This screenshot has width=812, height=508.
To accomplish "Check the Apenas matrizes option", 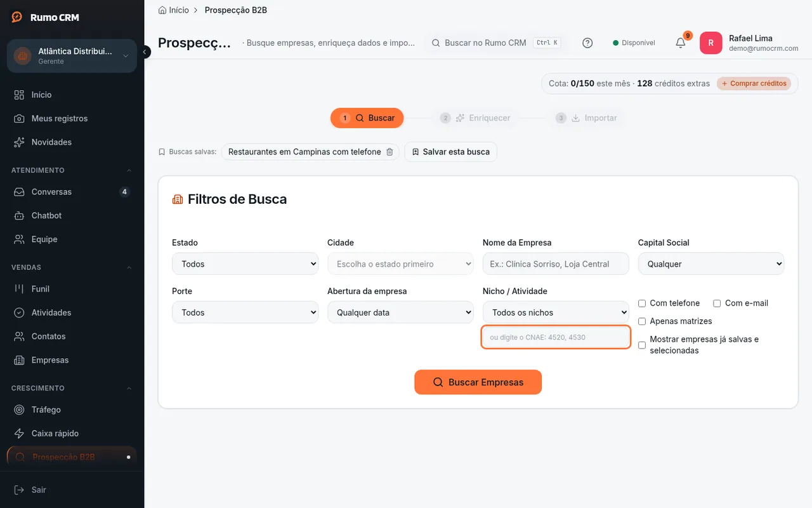I will (642, 321).
